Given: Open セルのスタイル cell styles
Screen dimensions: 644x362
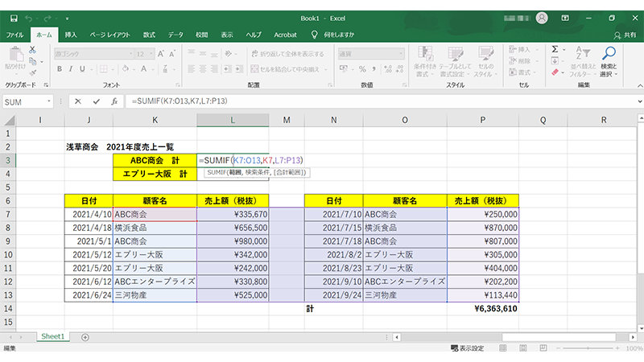Looking at the screenshot, I should coord(485,62).
